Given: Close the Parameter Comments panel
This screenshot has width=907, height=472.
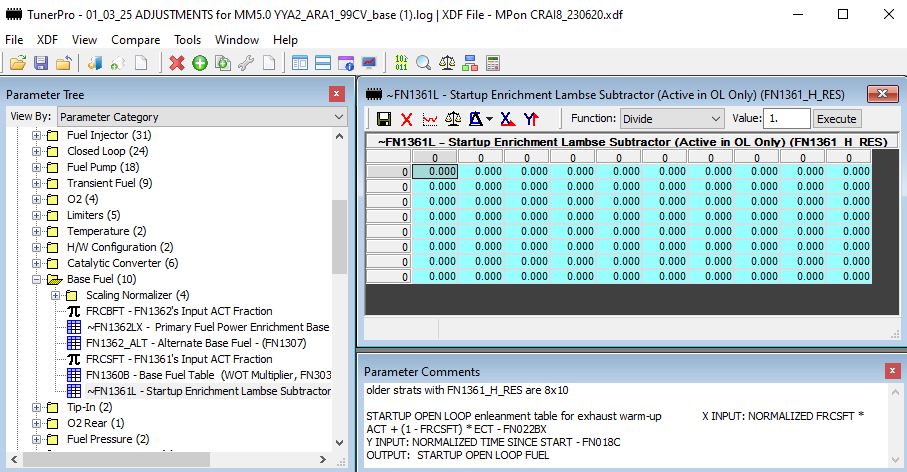Looking at the screenshot, I should point(893,371).
